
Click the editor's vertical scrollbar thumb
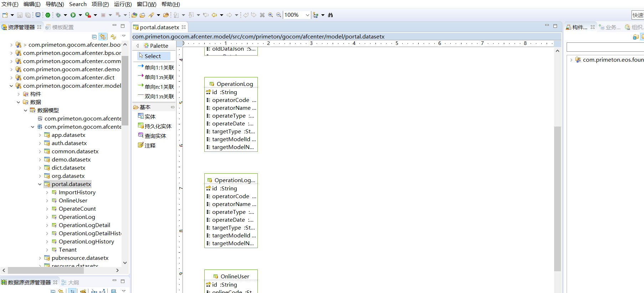click(557, 198)
